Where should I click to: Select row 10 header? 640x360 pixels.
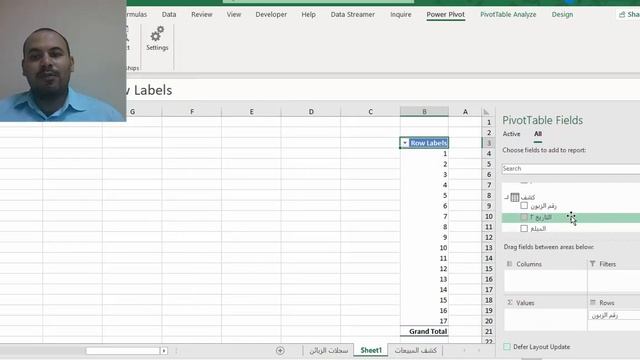point(489,216)
